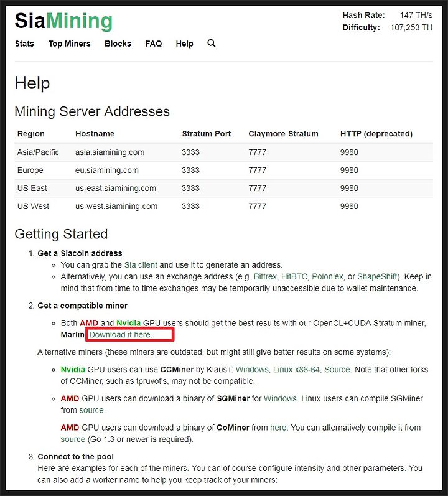
Task: Open the SiaMining logo homepage
Action: (63, 21)
